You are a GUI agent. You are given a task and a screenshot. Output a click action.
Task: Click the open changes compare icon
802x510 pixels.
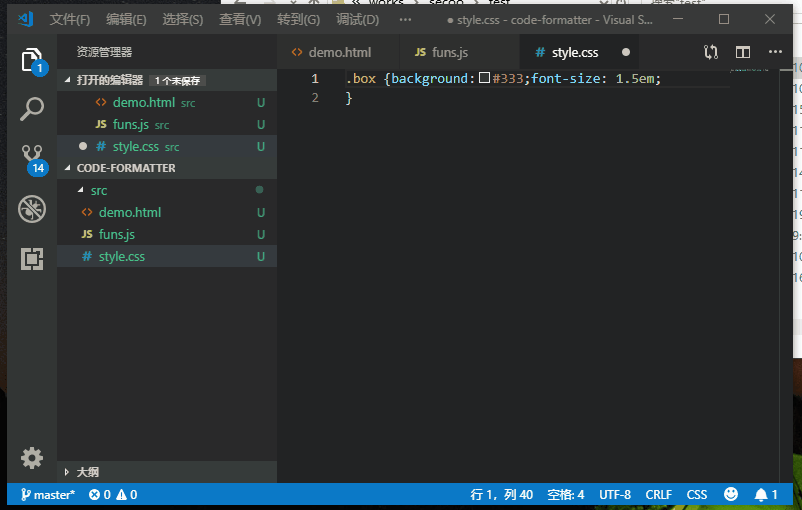point(710,52)
